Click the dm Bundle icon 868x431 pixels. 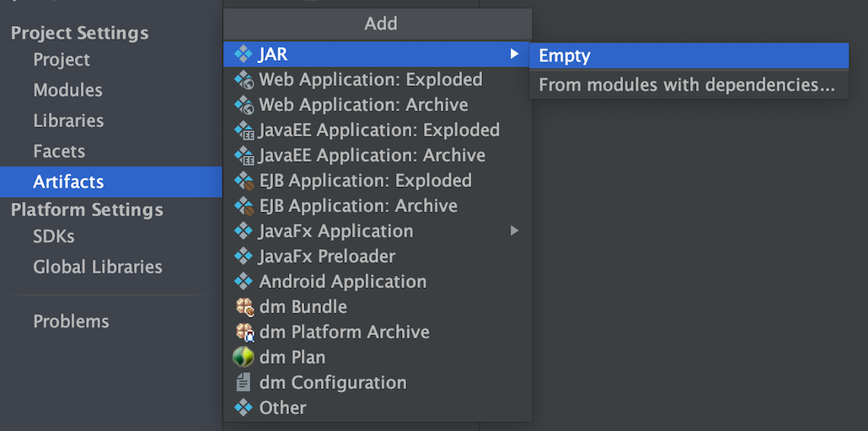tap(244, 307)
